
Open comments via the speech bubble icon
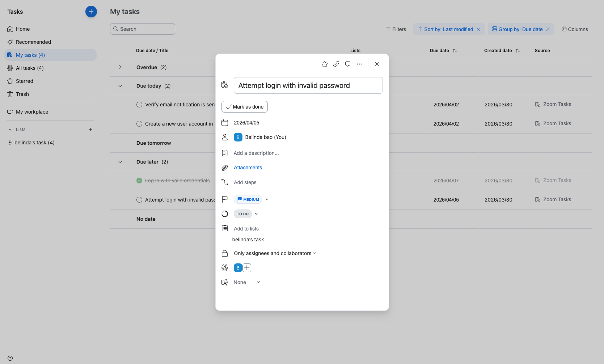[348, 64]
